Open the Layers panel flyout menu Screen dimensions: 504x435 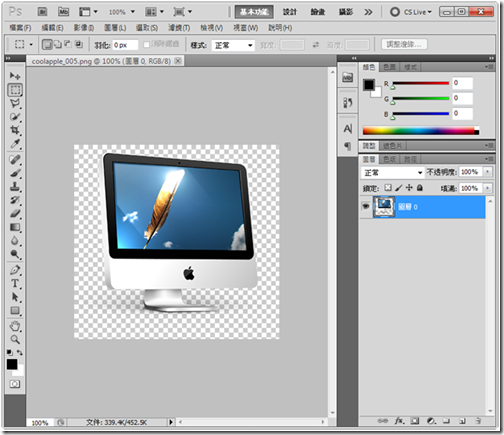click(x=489, y=159)
